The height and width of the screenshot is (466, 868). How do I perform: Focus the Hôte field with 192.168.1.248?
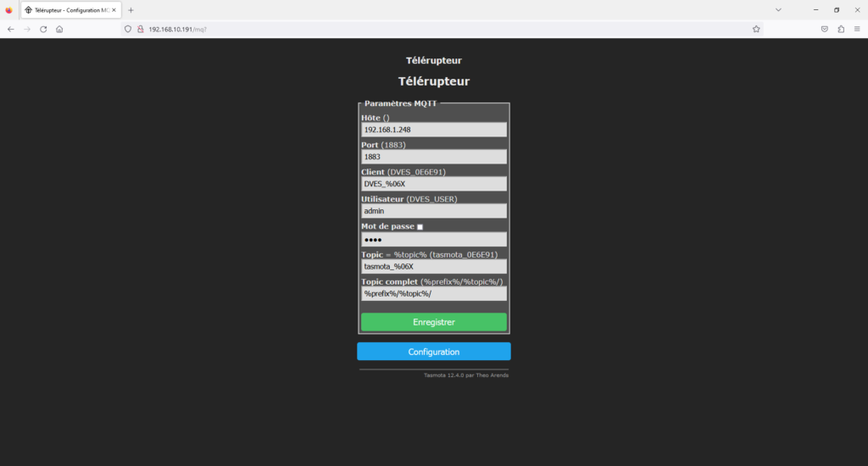(x=433, y=130)
